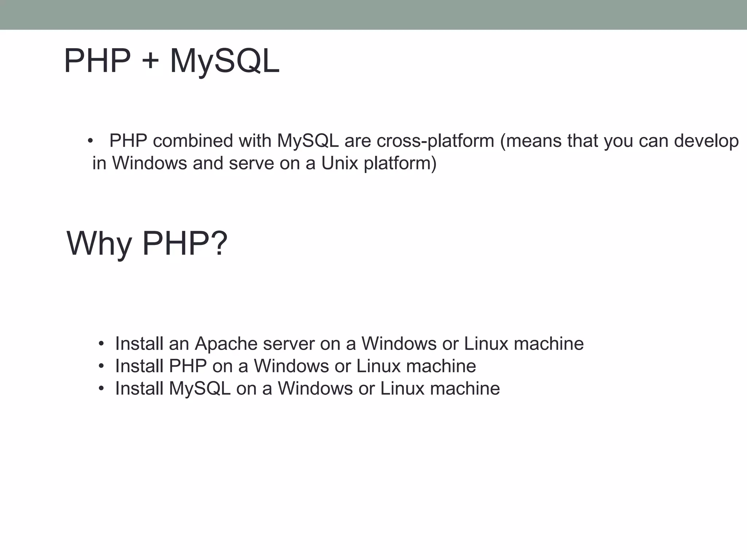Click the bullet 'Install PHP on a Windows or Linux machine'
This screenshot has height=560, width=747.
point(287,366)
